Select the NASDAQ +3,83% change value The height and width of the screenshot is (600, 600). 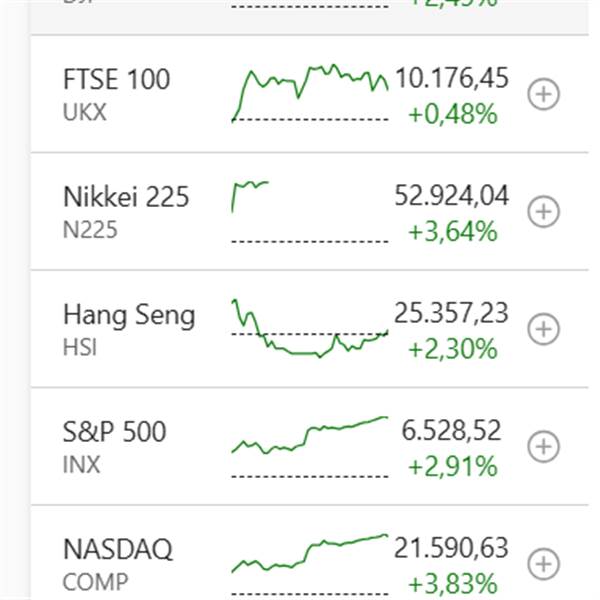tap(452, 583)
